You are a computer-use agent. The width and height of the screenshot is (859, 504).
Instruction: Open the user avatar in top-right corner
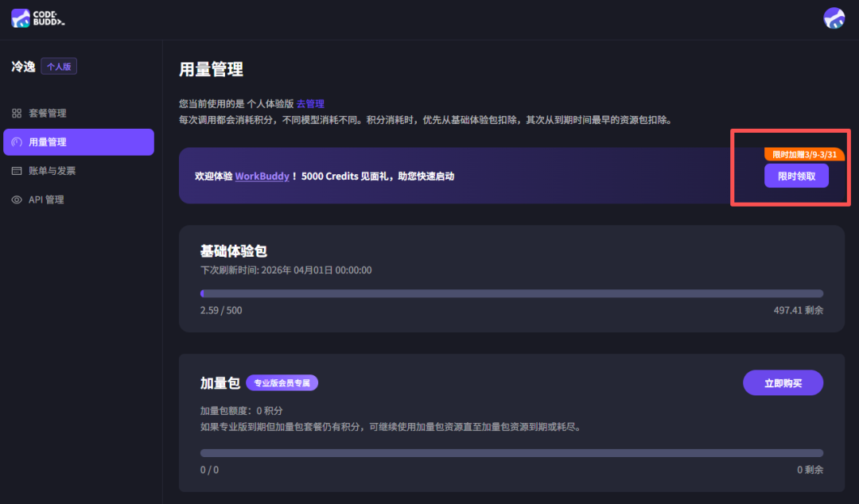[x=833, y=17]
